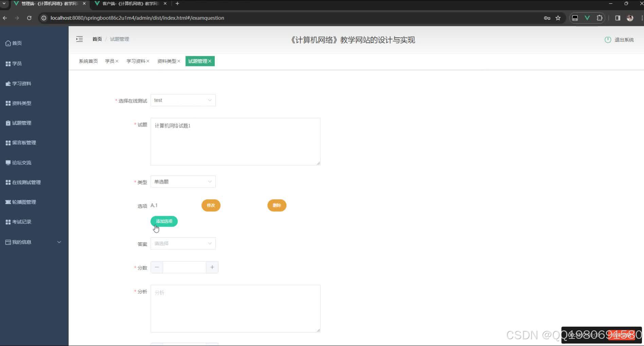Open the 类型 dropdown showing 单选题

(x=183, y=182)
